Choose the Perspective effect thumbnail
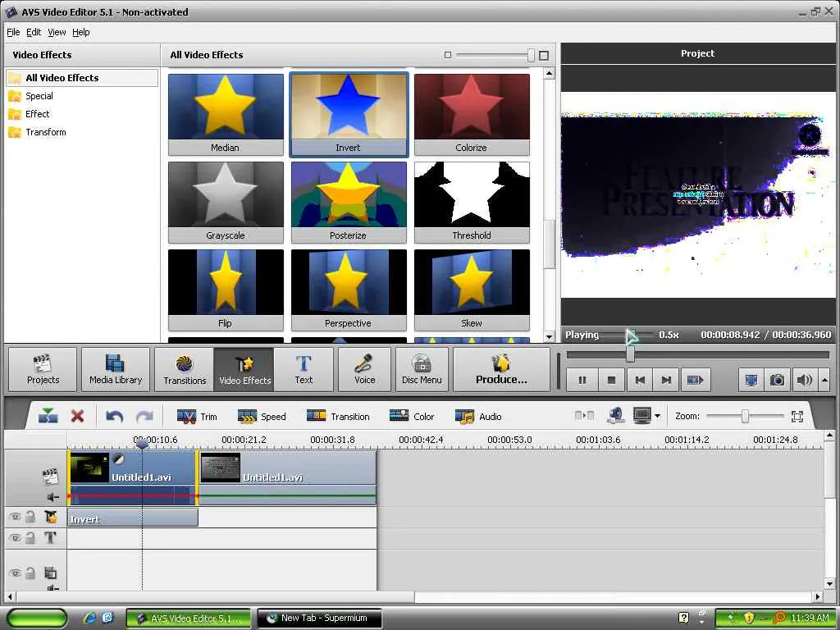This screenshot has width=840, height=630. [349, 290]
